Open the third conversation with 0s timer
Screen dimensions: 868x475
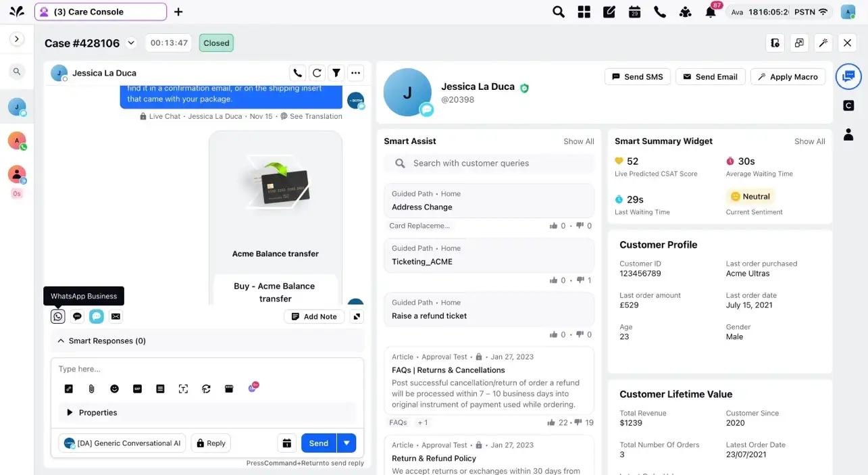[x=17, y=175]
